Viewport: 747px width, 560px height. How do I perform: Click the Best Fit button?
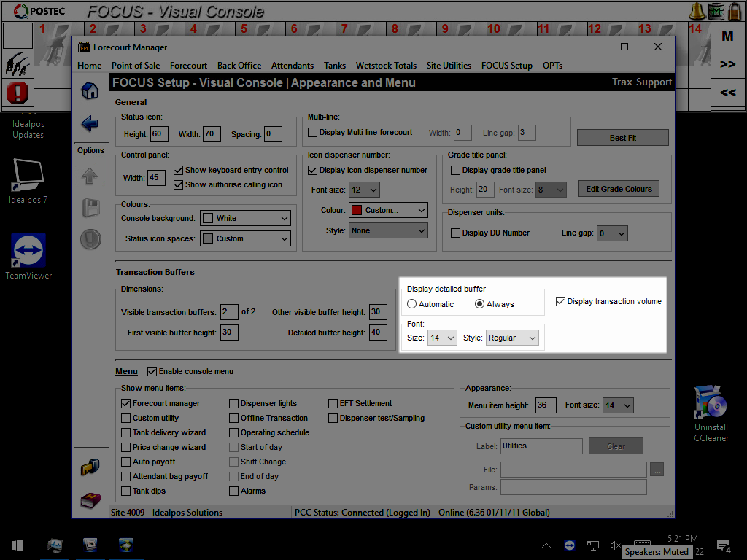[x=622, y=138]
